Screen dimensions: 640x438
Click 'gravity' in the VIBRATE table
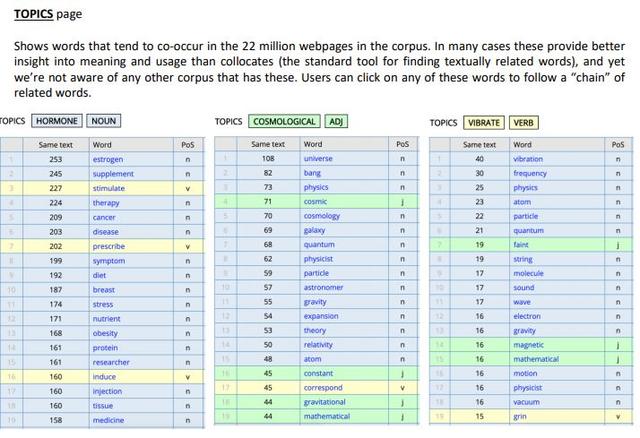click(x=524, y=331)
